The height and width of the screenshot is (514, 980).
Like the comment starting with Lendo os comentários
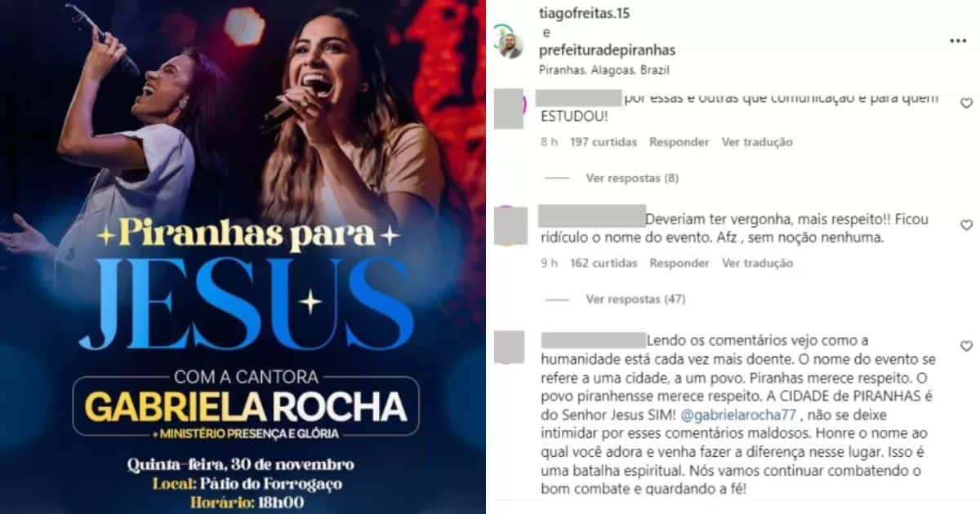tap(966, 347)
